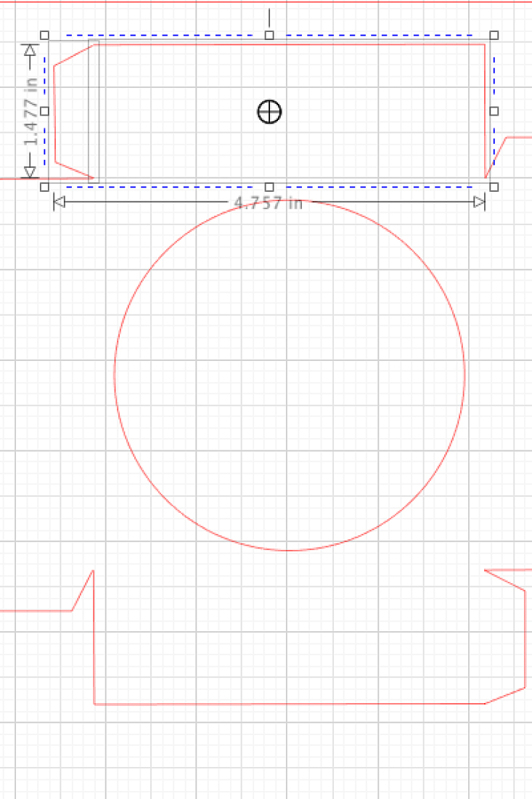Click the top-left selection resize handle
The width and height of the screenshot is (532, 799).
tap(45, 35)
